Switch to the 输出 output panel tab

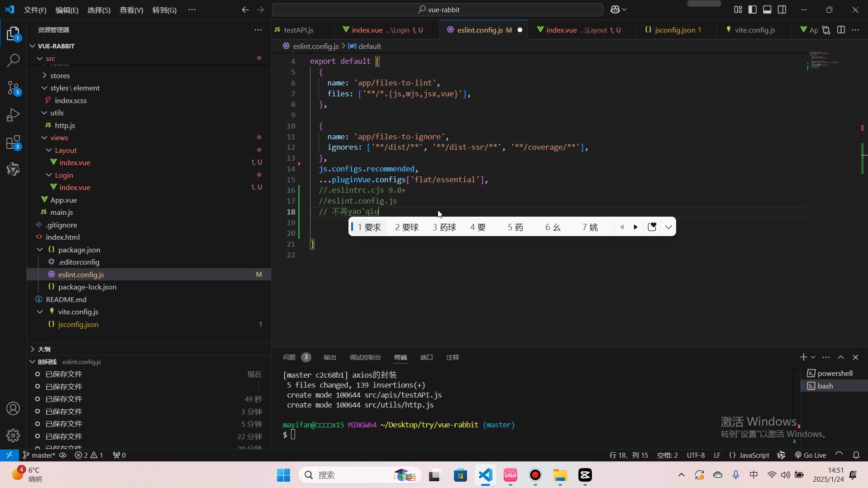pos(330,357)
